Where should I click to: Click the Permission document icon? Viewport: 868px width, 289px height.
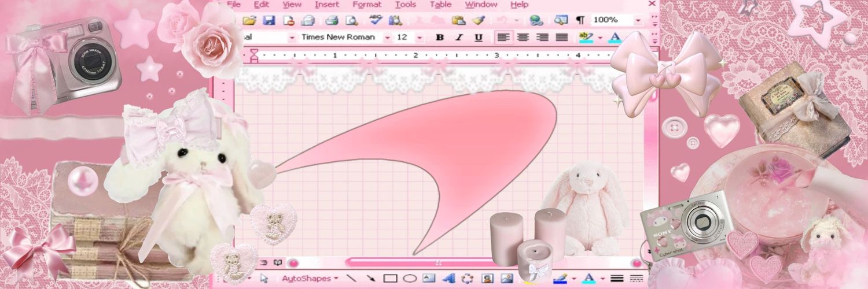tap(289, 20)
